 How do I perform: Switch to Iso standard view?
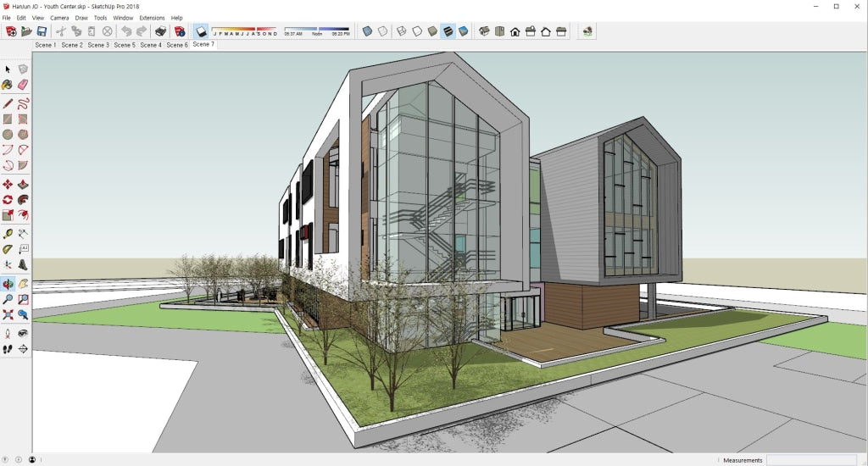tap(484, 31)
